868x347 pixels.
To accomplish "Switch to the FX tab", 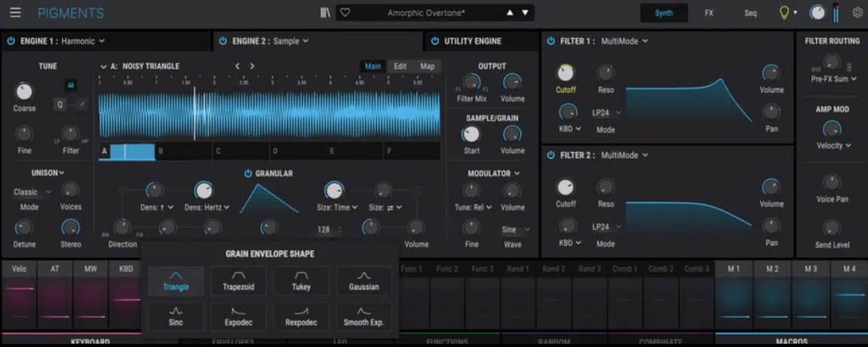I will click(709, 13).
